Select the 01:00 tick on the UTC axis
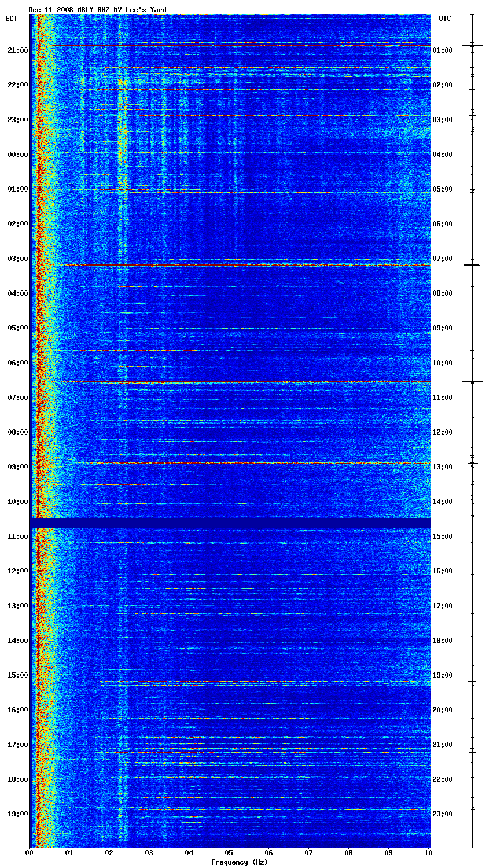The width and height of the screenshot is (493, 868). [443, 50]
